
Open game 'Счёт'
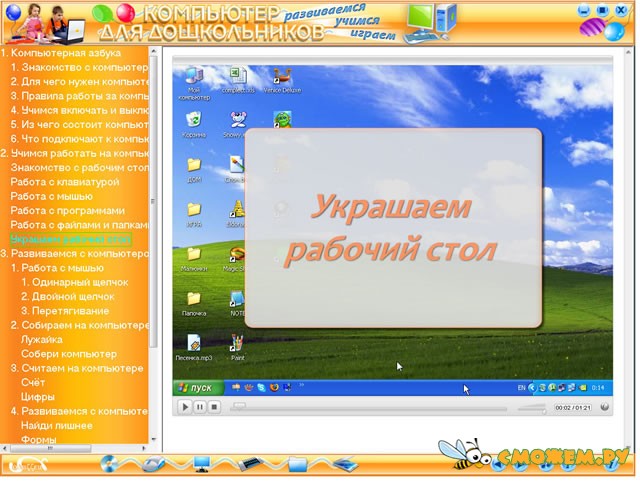click(x=33, y=383)
